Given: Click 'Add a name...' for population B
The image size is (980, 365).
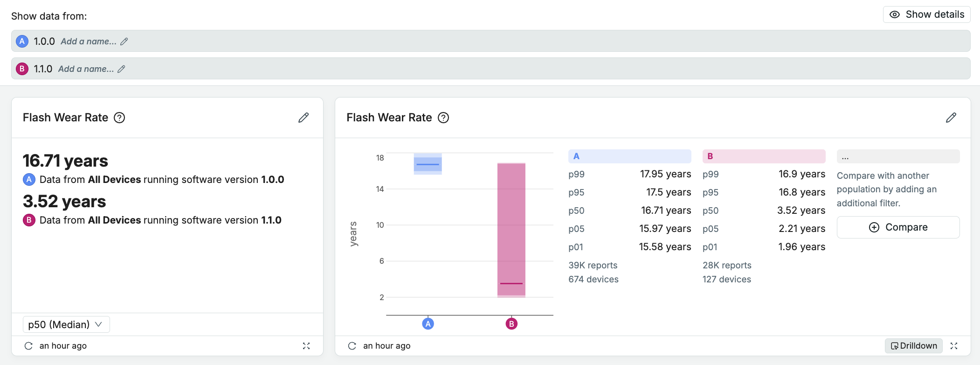Looking at the screenshot, I should pos(86,69).
